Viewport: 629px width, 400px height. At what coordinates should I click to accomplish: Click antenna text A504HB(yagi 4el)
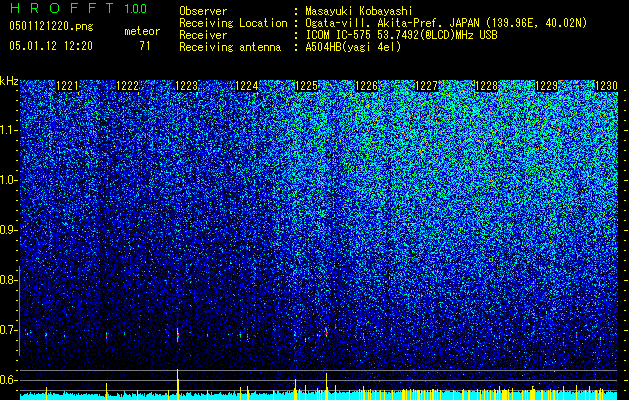point(353,47)
